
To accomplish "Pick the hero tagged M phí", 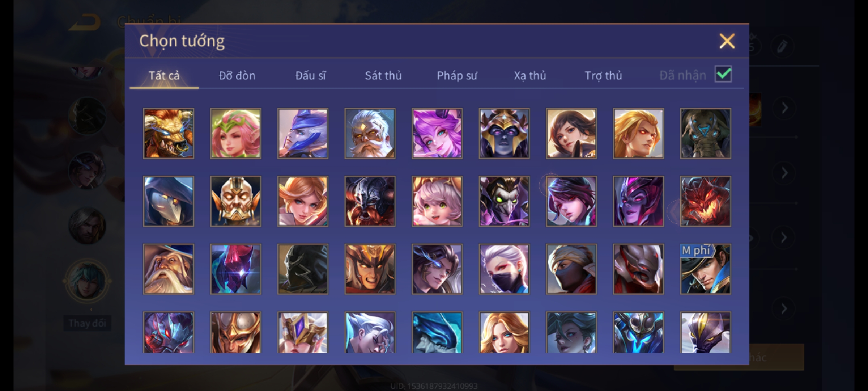I will pos(705,269).
